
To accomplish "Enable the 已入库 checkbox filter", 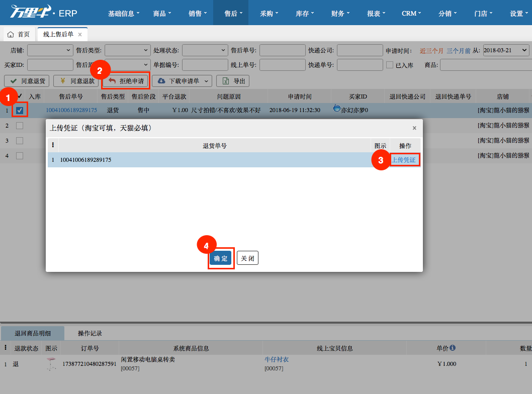I will click(x=390, y=65).
